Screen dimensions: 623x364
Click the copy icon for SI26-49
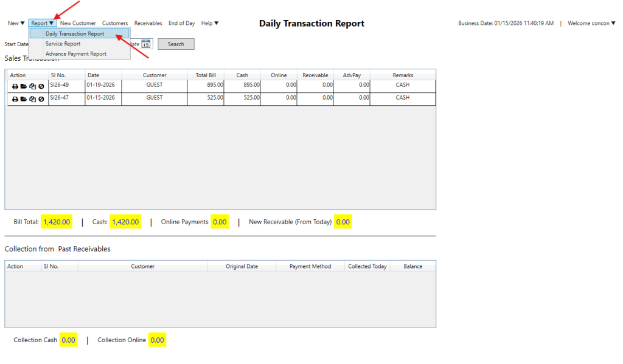(x=32, y=86)
